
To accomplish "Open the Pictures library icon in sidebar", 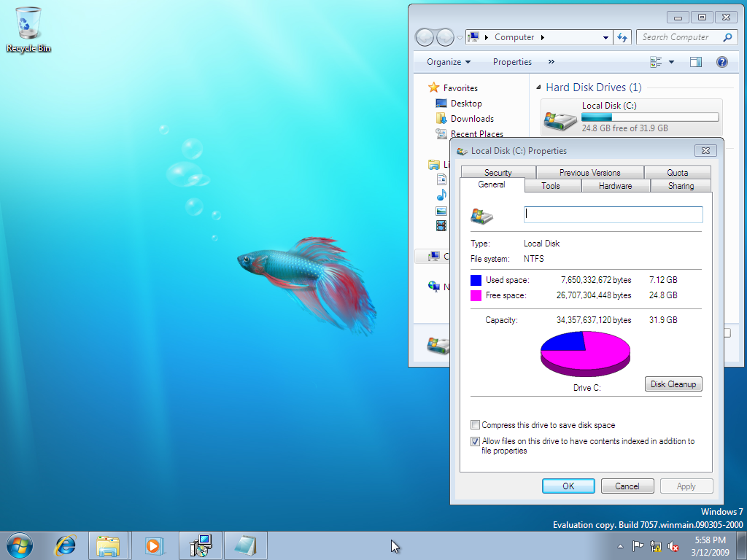I will 441,211.
